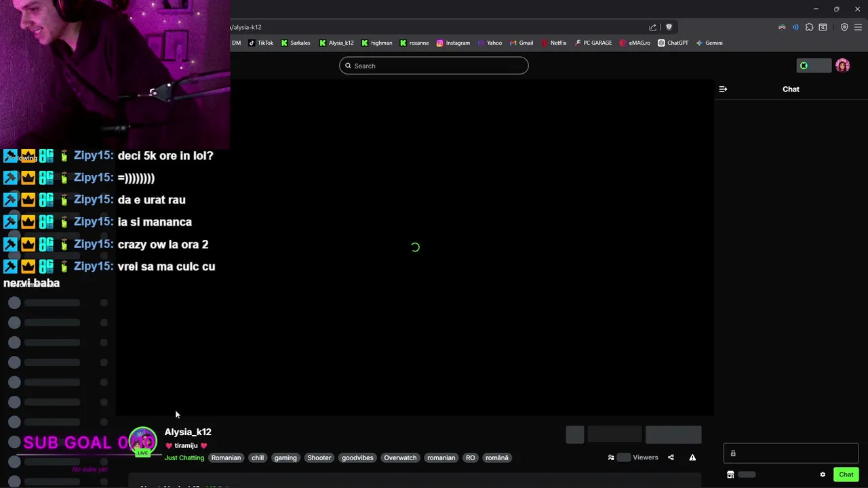Click the share page icon in address bar
The height and width of the screenshot is (488, 868).
point(652,27)
